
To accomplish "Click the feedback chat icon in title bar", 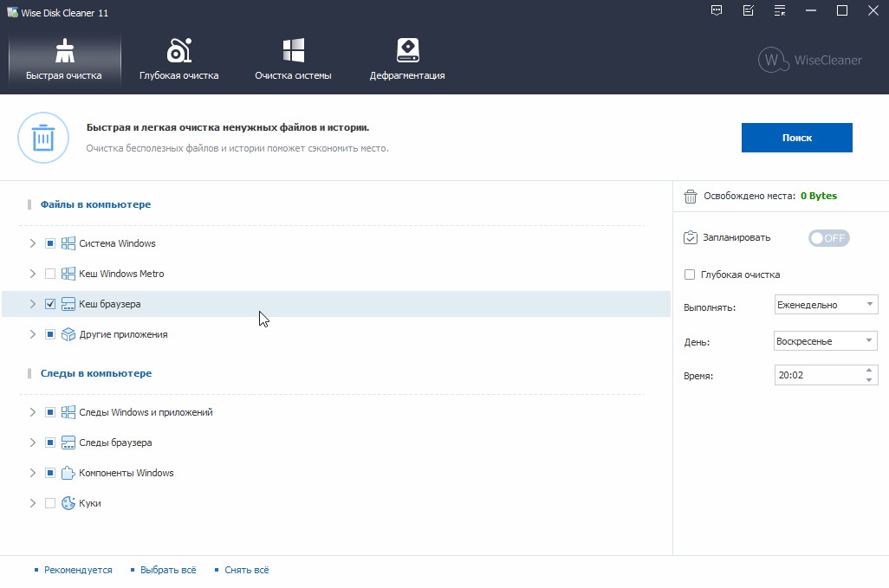I will [x=717, y=10].
